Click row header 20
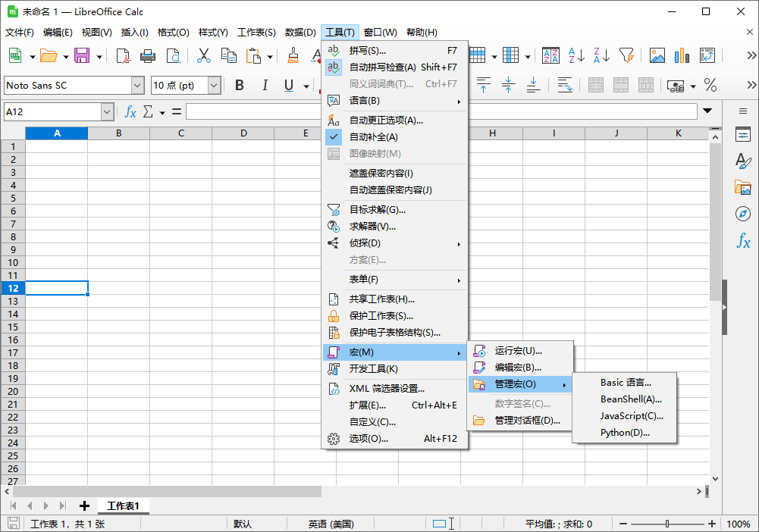This screenshot has width=759, height=532. (x=13, y=391)
